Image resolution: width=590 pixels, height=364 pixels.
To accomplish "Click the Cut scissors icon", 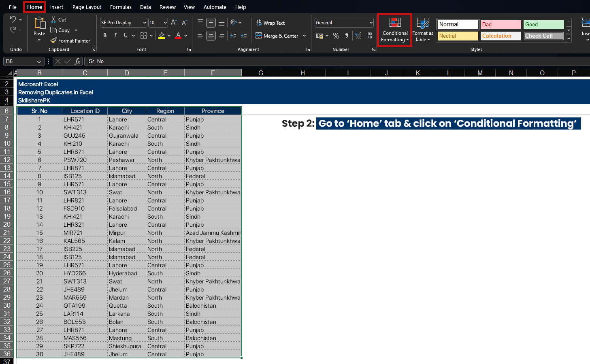I will point(53,19).
